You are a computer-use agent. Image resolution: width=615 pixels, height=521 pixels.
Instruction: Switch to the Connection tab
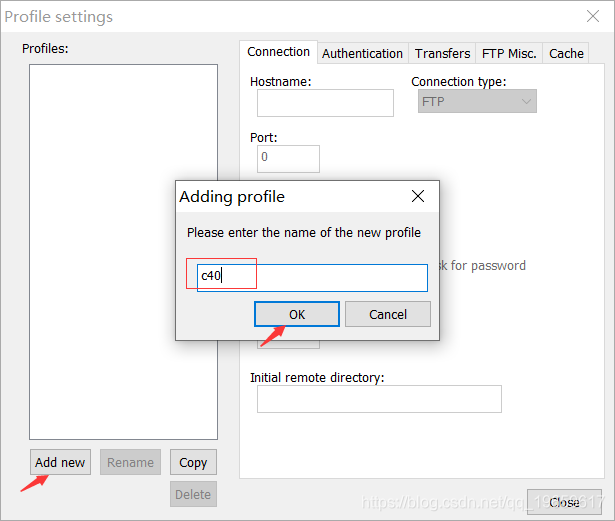(278, 52)
